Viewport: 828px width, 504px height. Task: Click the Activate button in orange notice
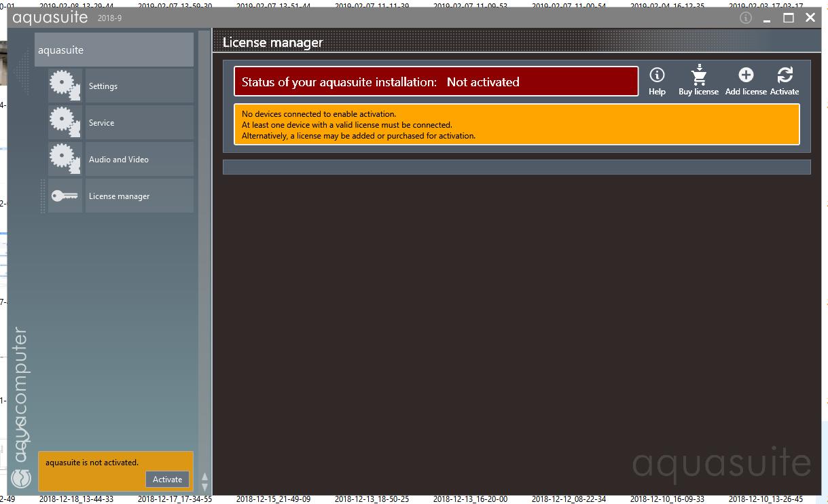[x=167, y=479]
